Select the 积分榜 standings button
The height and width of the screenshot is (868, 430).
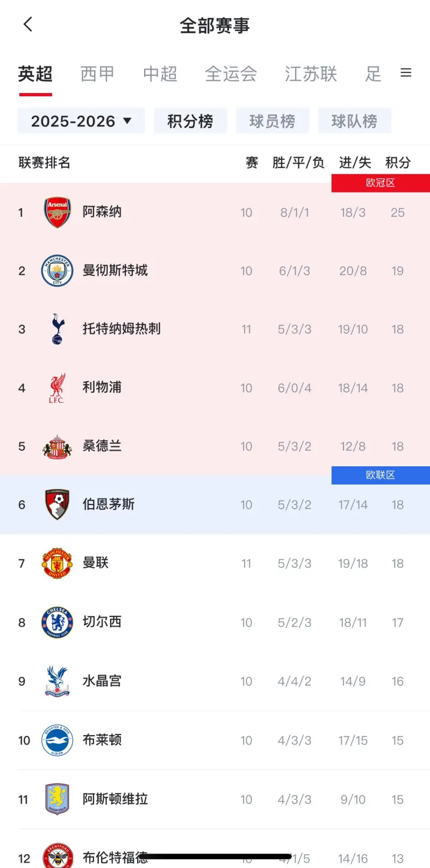(190, 121)
